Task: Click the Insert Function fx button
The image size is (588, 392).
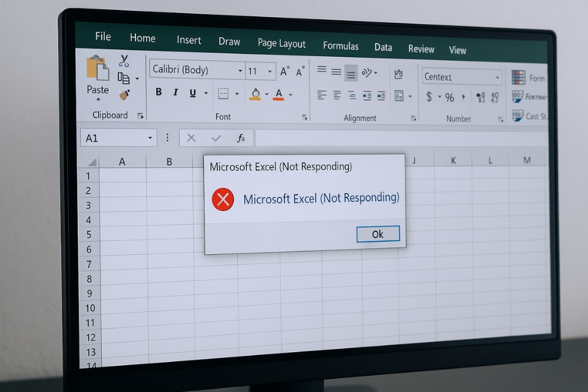Action: click(x=241, y=138)
